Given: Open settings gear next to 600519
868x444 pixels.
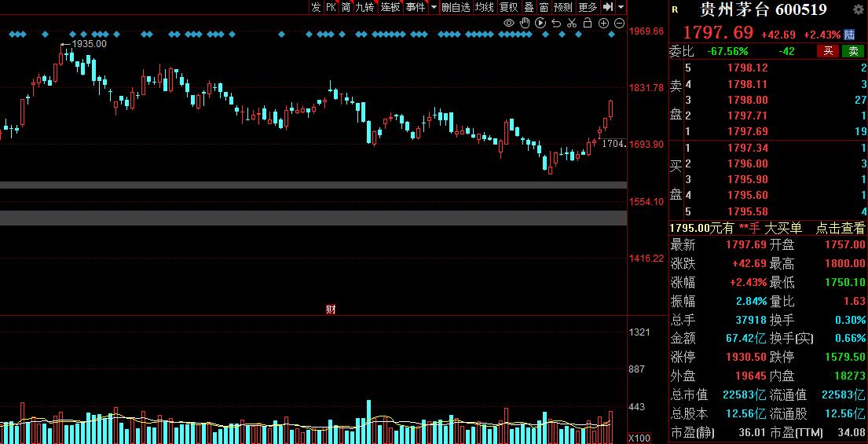Looking at the screenshot, I should tap(857, 9).
